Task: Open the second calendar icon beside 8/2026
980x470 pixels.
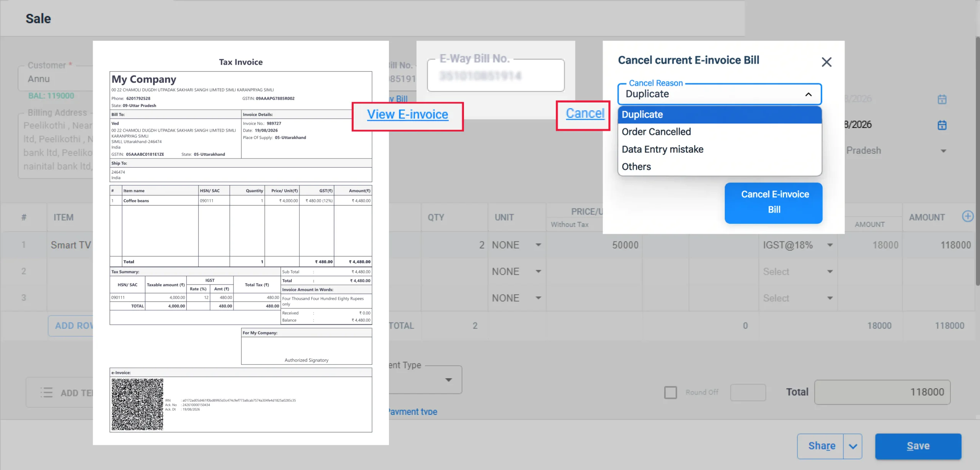Action: (942, 125)
